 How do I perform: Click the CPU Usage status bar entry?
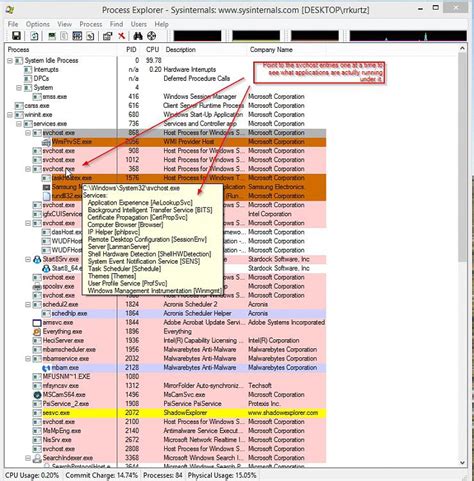pos(32,475)
